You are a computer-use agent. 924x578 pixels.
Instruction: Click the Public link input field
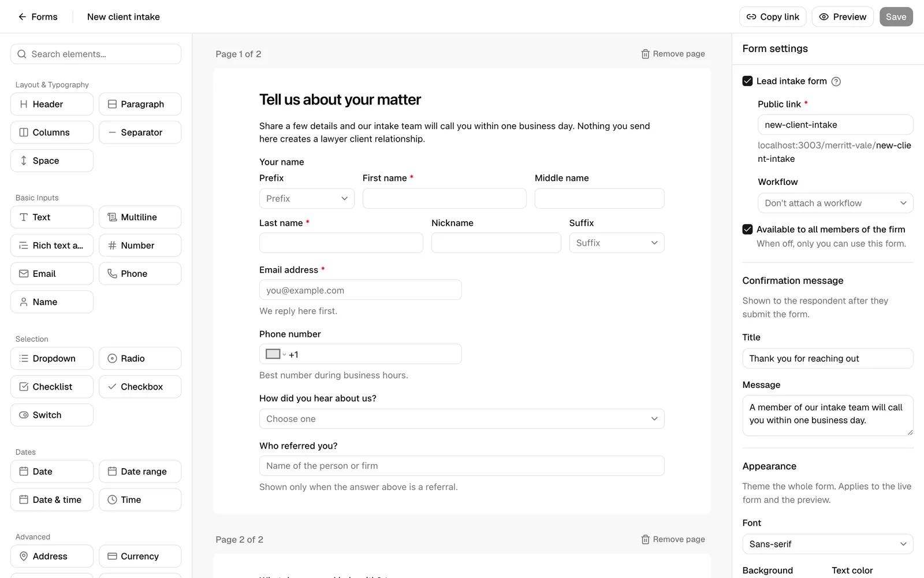(835, 125)
